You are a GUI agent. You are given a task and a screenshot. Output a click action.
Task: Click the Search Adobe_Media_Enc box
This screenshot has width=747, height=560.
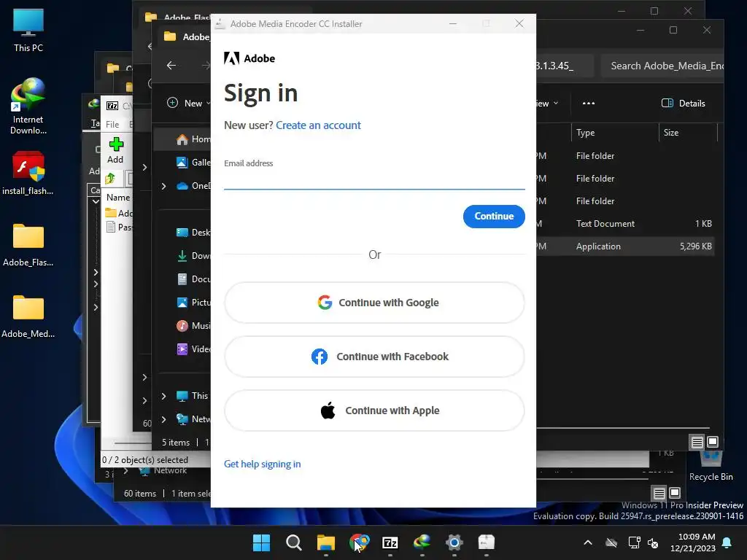(x=662, y=66)
